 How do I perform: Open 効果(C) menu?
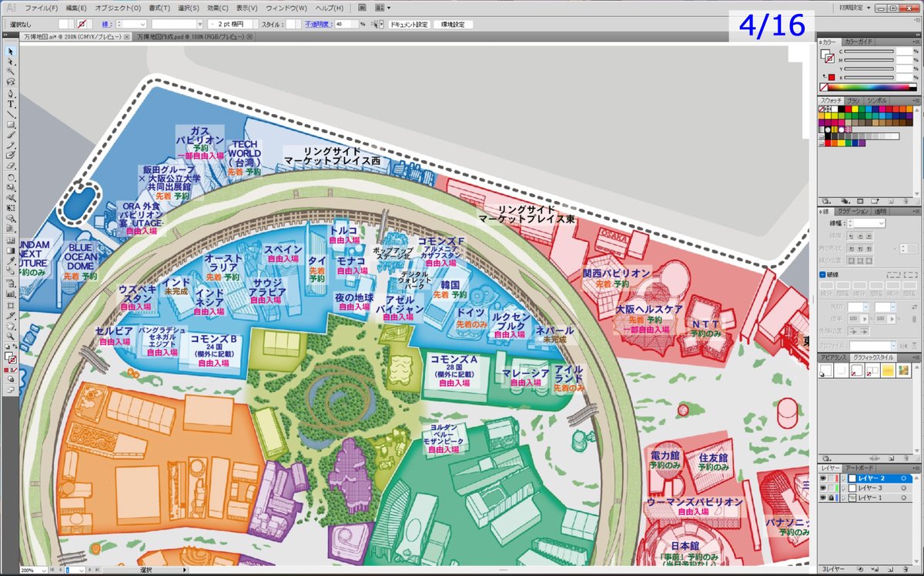click(x=218, y=7)
